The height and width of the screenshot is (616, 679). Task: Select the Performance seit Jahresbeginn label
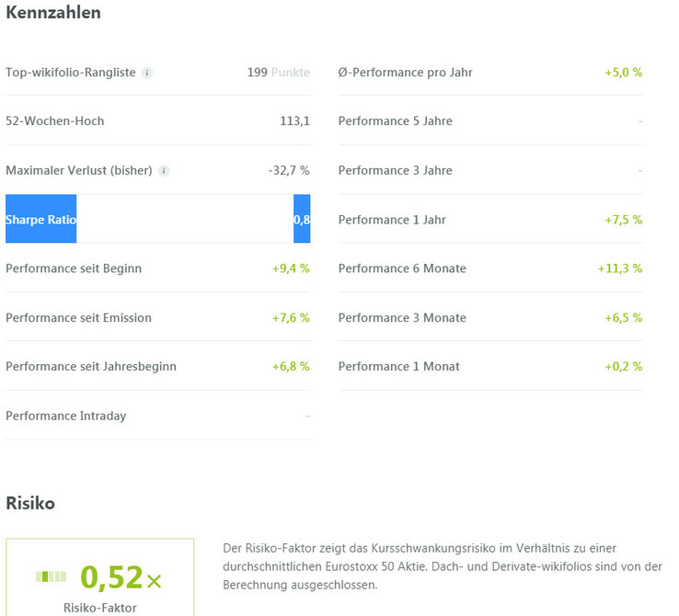pos(91,367)
